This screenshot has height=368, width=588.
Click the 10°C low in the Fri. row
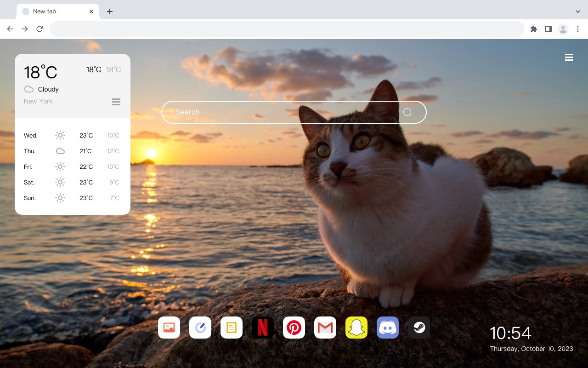pos(113,167)
